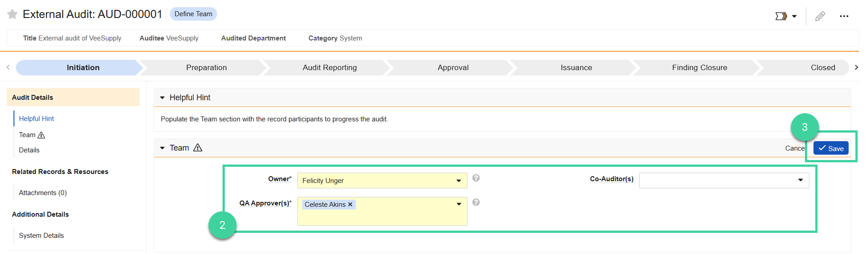Viewport: 868px width, 254px height.
Task: Open the Co-Auditor(s) dropdown
Action: click(x=724, y=180)
